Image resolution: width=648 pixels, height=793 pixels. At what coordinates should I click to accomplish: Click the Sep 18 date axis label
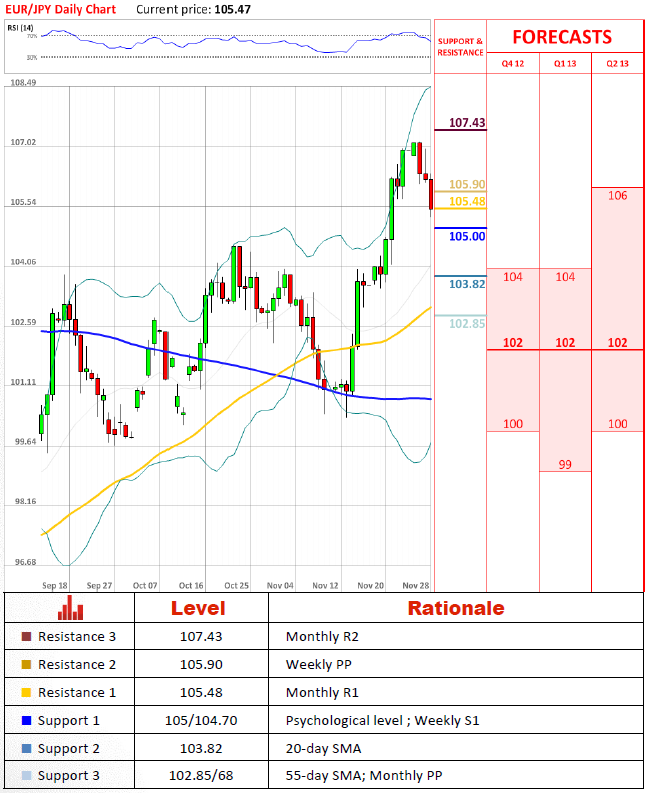55,585
